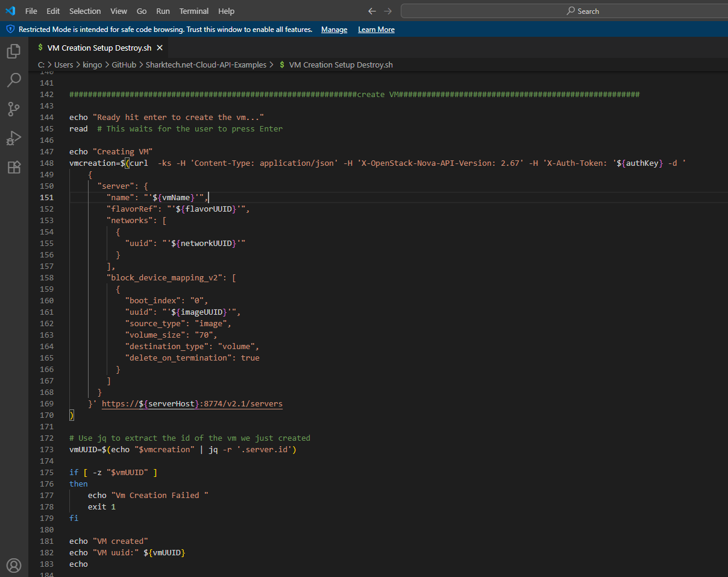Open the Run and Debug panel
The width and height of the screenshot is (728, 577).
(13, 138)
